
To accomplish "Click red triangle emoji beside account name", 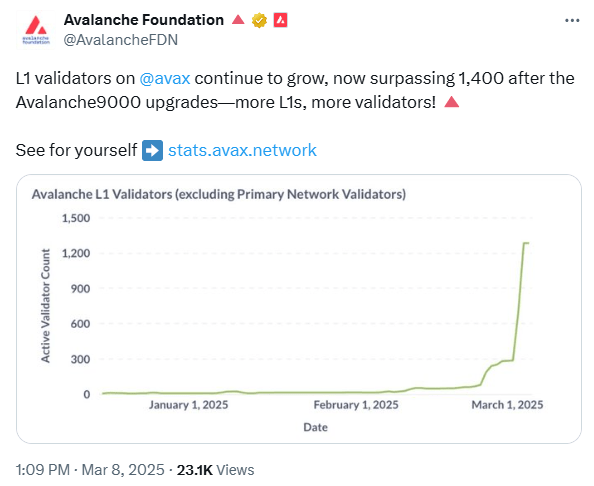I will [238, 19].
